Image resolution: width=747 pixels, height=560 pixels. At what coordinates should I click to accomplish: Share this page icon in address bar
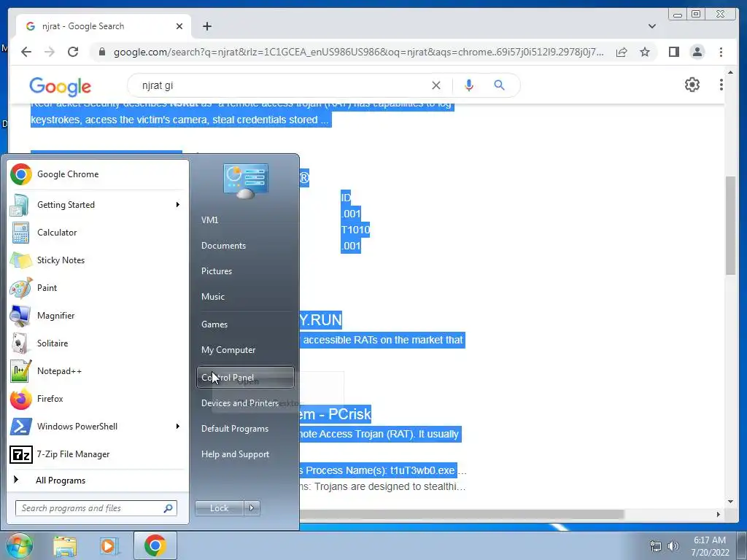coord(622,52)
